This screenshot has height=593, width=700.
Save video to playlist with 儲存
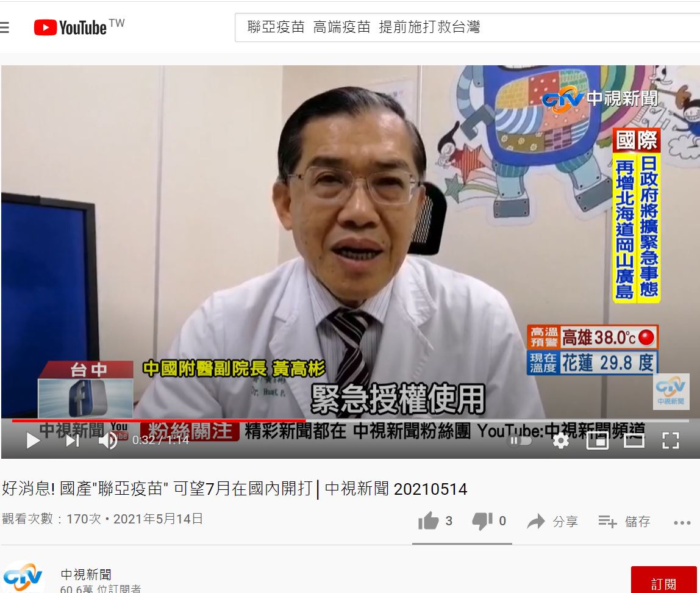pos(624,521)
